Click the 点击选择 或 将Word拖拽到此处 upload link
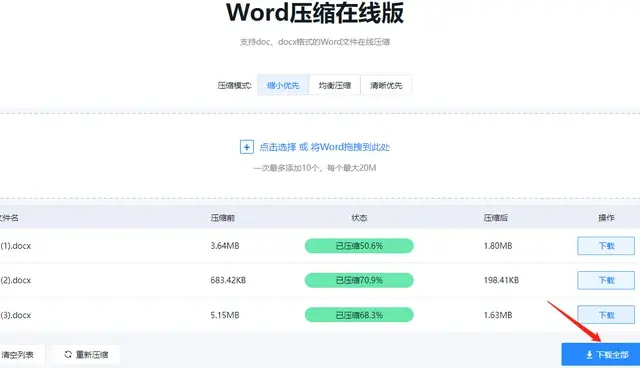Image resolution: width=640 pixels, height=368 pixels. tap(324, 147)
